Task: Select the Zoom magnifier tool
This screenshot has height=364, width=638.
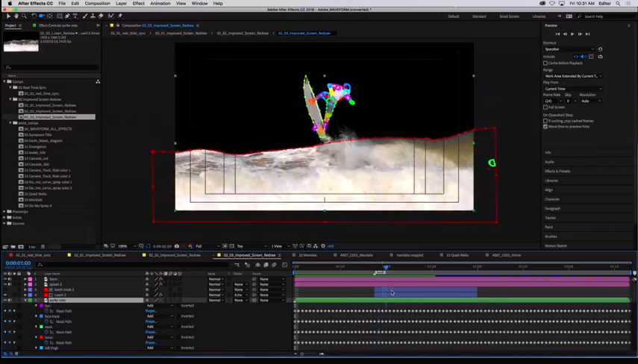Action: tap(25, 16)
